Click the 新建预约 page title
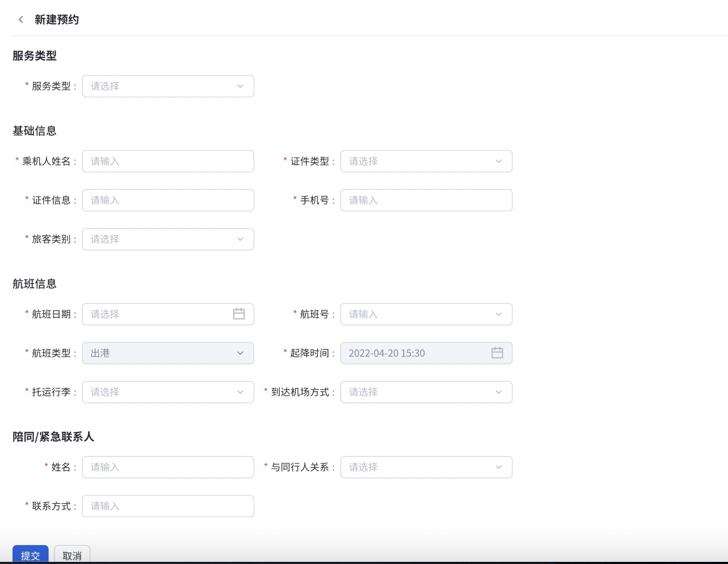This screenshot has height=564, width=728. [57, 20]
